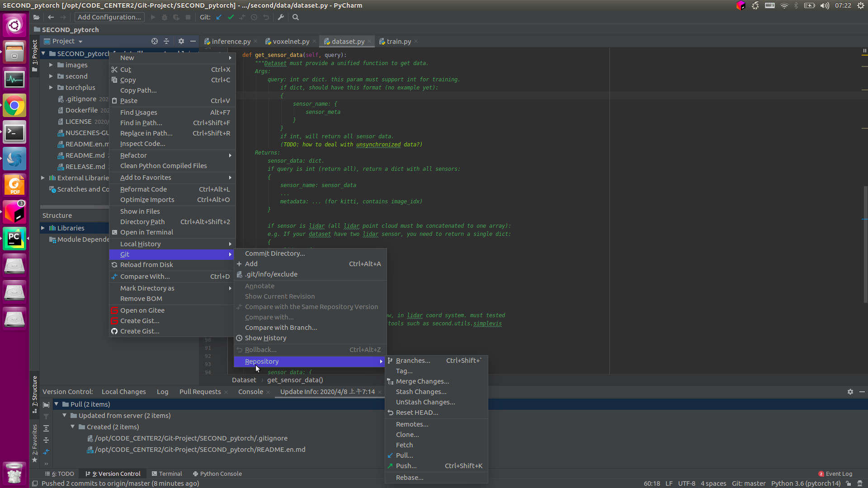Click the editor vertical scrollbar
Image resolution: width=868 pixels, height=488 pixels.
coord(865,244)
